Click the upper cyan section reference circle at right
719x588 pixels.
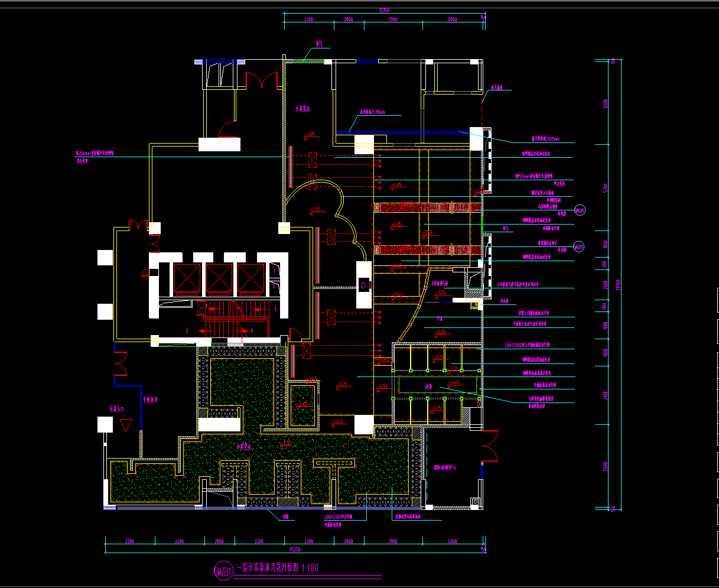pos(580,210)
